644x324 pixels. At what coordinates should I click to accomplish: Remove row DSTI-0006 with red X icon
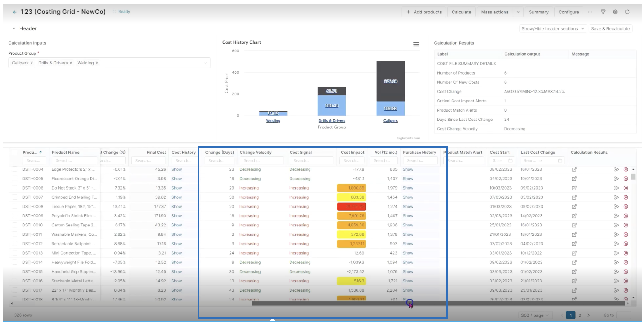[x=626, y=188]
